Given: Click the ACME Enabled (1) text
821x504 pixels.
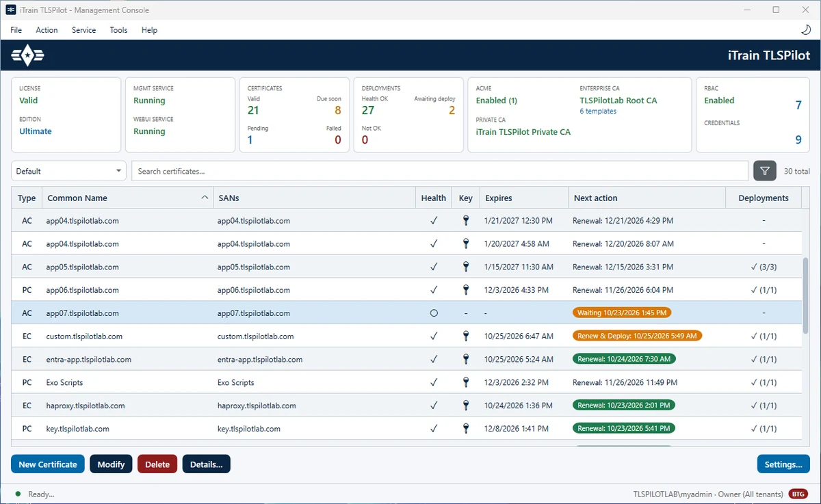Looking at the screenshot, I should [497, 101].
